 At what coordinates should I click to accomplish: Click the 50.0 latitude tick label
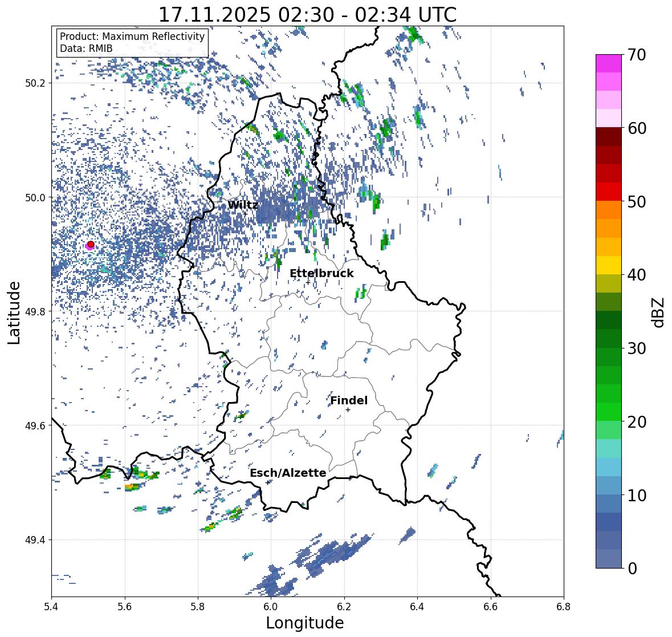(x=36, y=198)
